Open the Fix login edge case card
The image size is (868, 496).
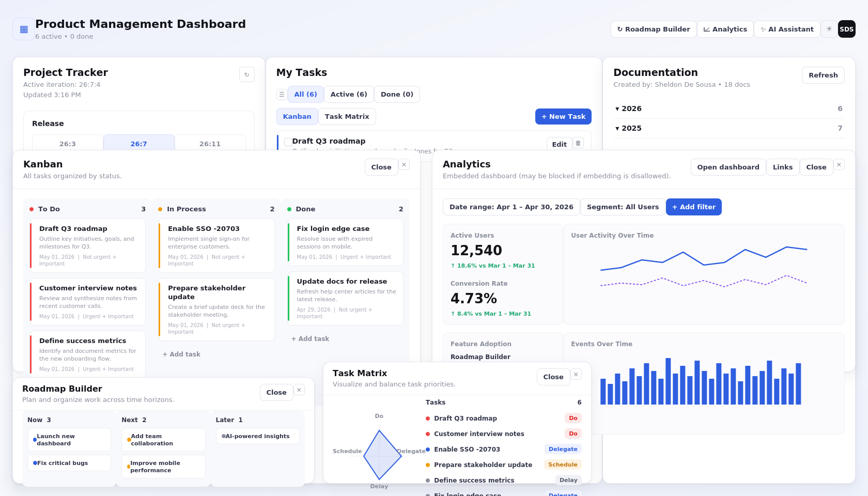(346, 242)
